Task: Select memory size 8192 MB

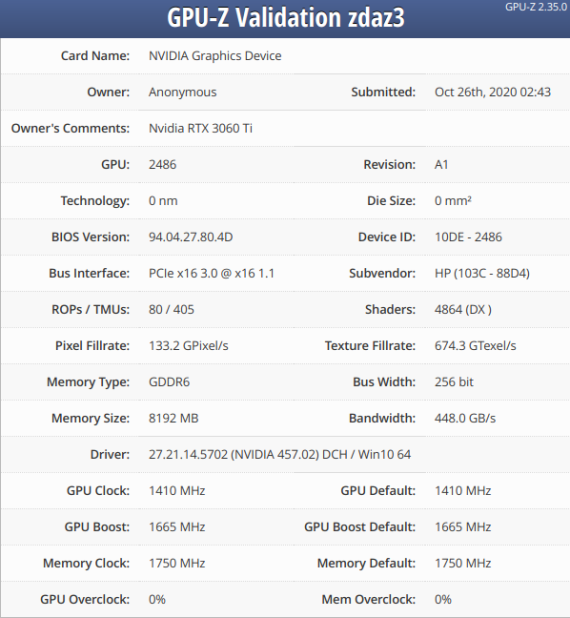Action: pos(173,419)
